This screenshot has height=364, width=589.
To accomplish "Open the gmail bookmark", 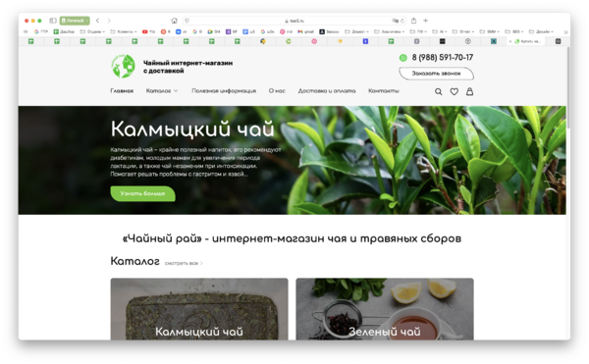I will (305, 32).
